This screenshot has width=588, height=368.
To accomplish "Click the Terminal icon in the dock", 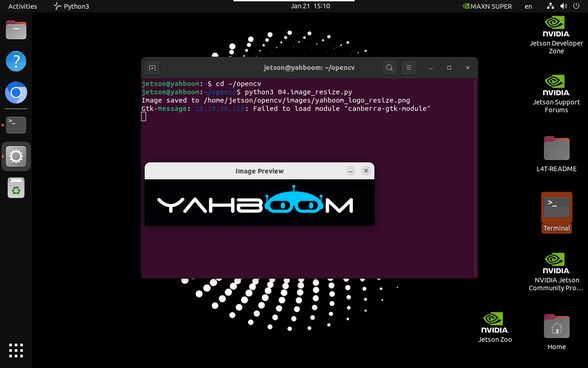I will pos(16,125).
